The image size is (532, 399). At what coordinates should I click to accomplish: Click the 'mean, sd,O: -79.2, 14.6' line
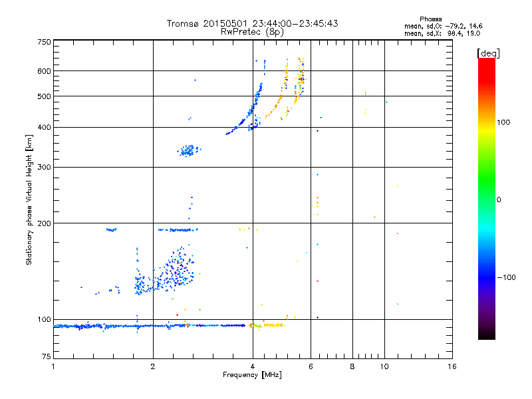tap(443, 26)
